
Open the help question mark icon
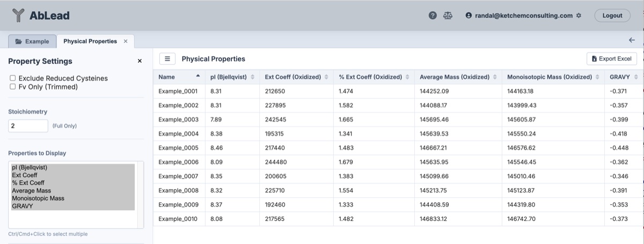(433, 16)
